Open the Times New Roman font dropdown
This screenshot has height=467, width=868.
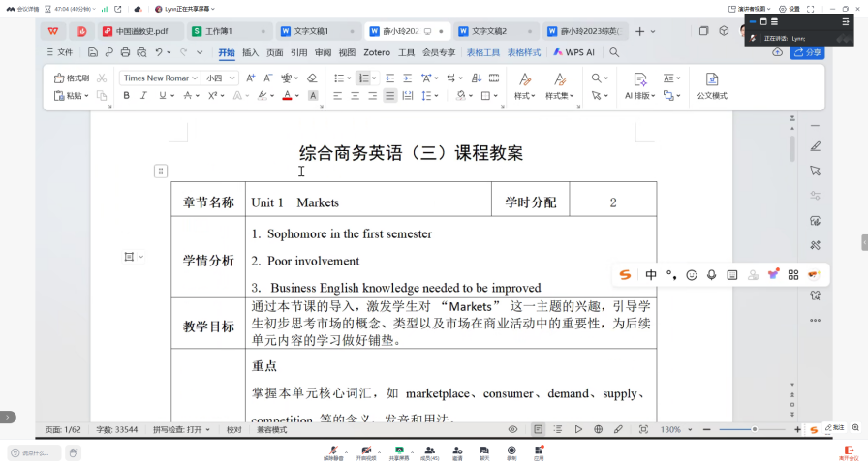pyautogui.click(x=160, y=78)
